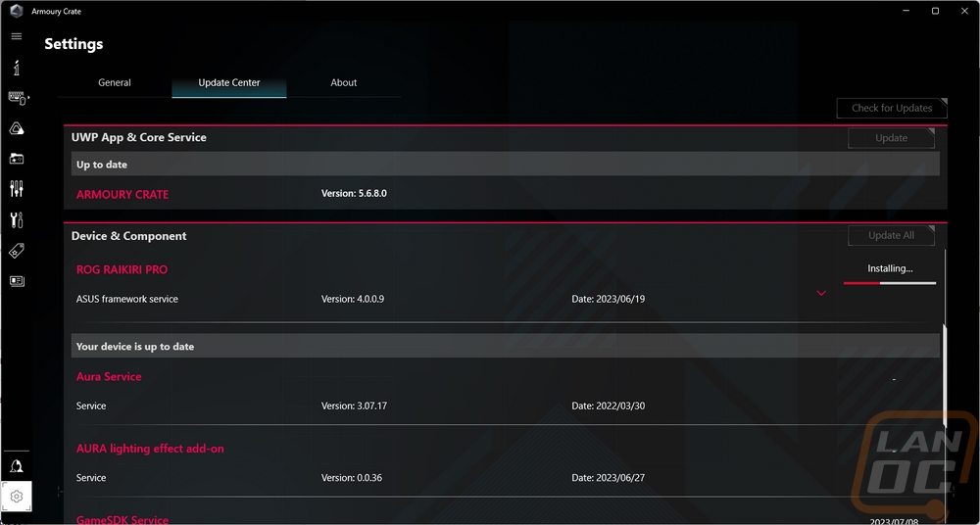
Task: Open the Game Library icon in sidebar
Action: [17, 159]
